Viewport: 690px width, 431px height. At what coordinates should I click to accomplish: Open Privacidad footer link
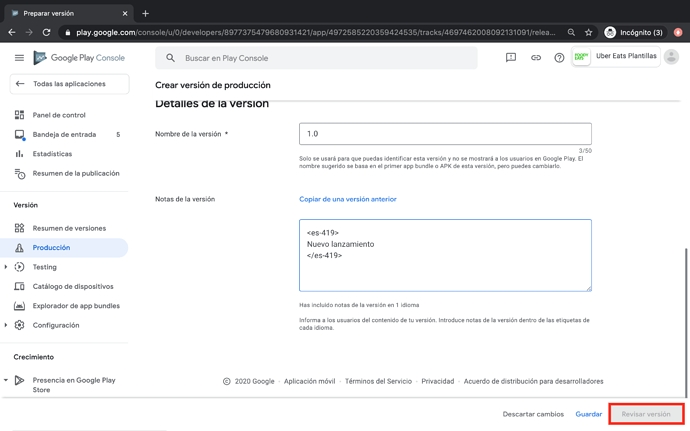tap(437, 381)
